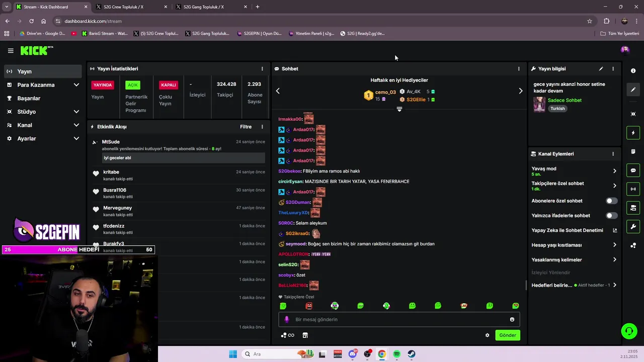Screen dimensions: 644x362
Task: Click the Sadece Sohbet category thumbnail
Action: point(539,104)
